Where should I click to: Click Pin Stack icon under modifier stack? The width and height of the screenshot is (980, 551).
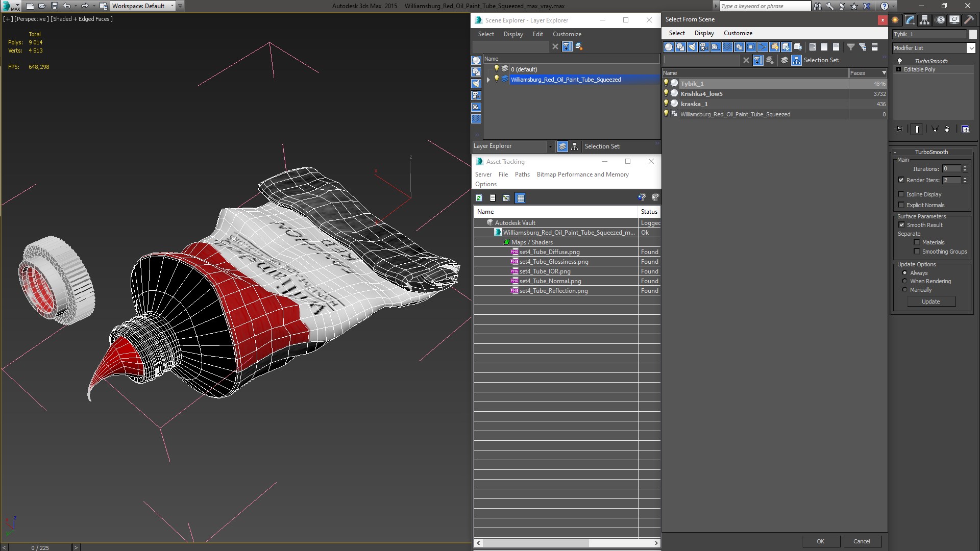point(899,129)
